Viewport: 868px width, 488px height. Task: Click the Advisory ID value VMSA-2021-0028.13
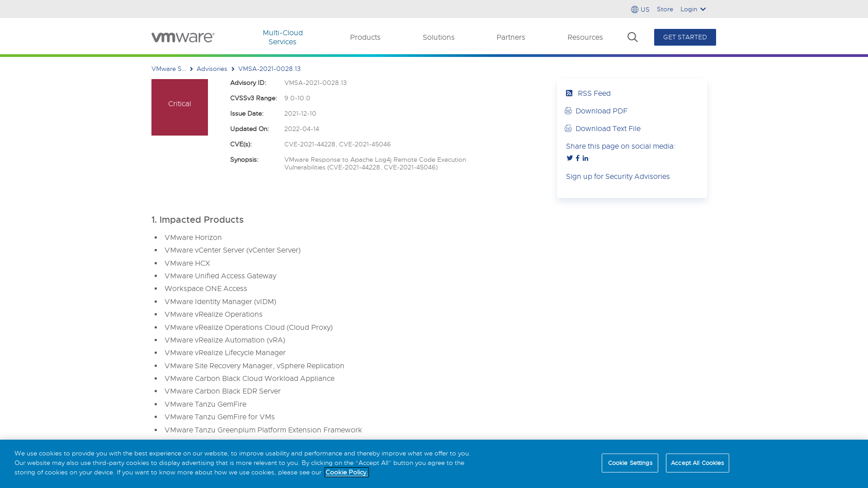coord(316,83)
